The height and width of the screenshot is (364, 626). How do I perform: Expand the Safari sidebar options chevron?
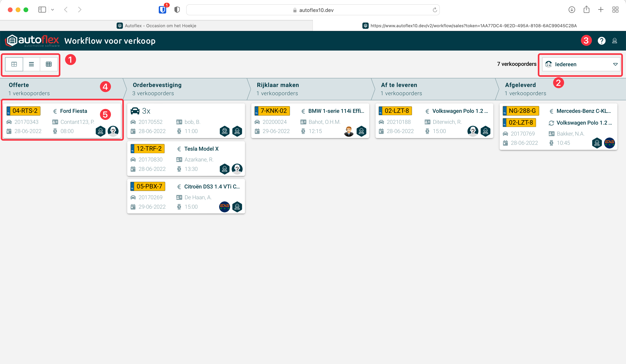point(52,10)
